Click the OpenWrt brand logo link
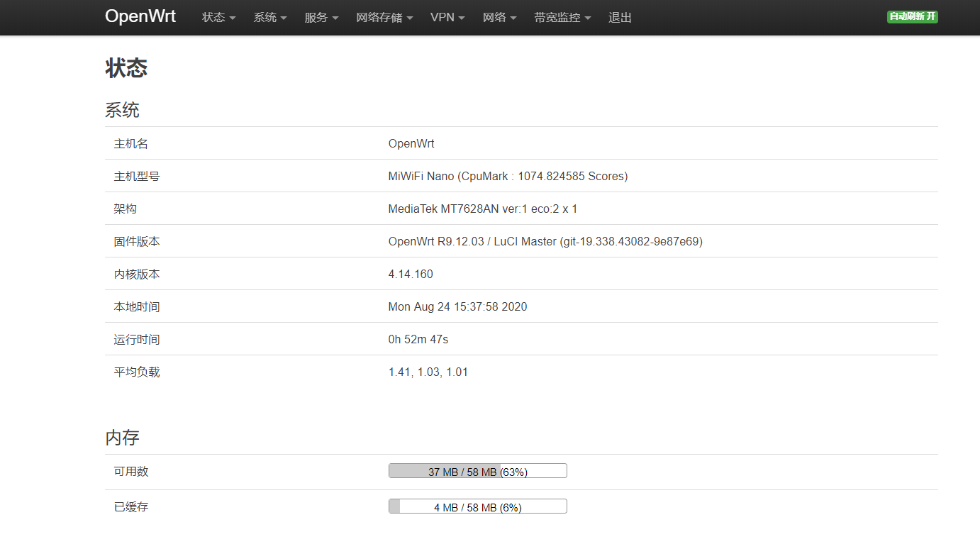 tap(140, 17)
